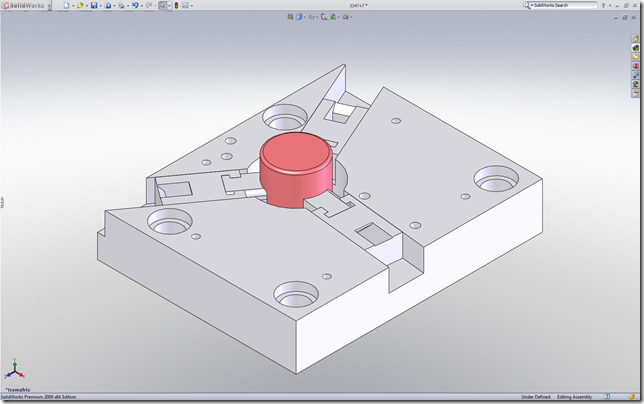Open the Appearances color ball tab

635,84
